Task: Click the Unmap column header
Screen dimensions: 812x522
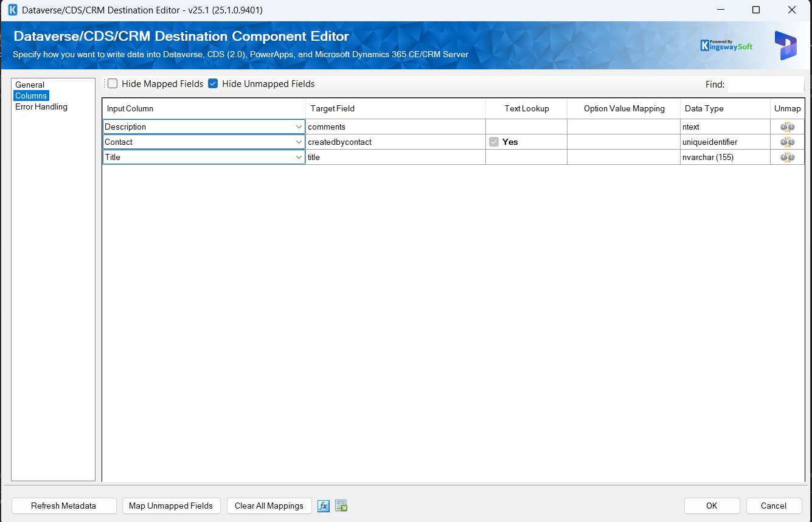Action: [x=787, y=108]
